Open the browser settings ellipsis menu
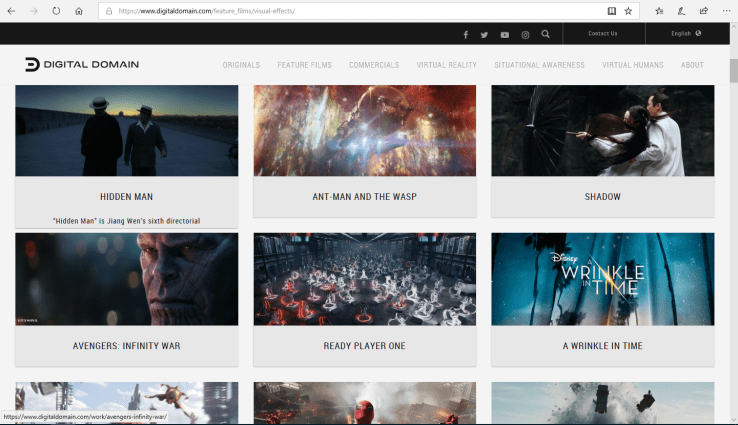738x425 pixels. [x=725, y=11]
